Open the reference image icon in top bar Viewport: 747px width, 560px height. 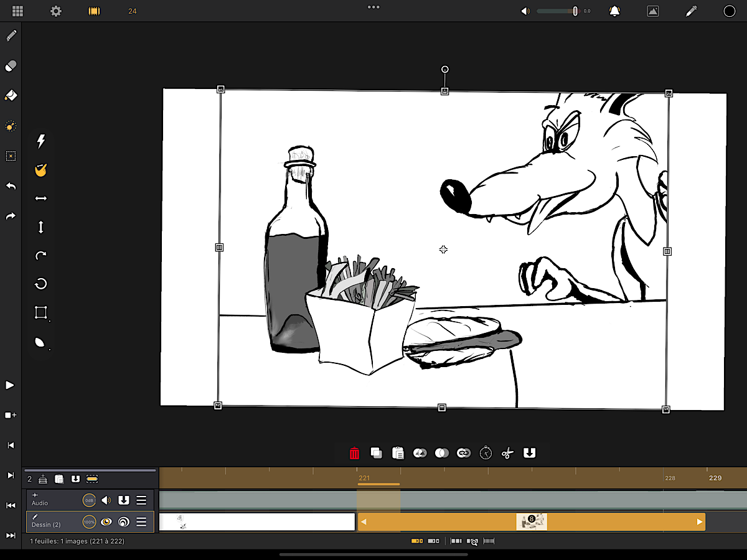653,11
